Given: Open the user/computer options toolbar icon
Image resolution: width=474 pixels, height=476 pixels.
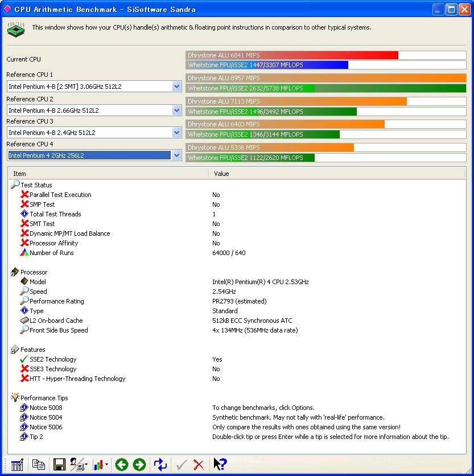Looking at the screenshot, I should pyautogui.click(x=77, y=465).
